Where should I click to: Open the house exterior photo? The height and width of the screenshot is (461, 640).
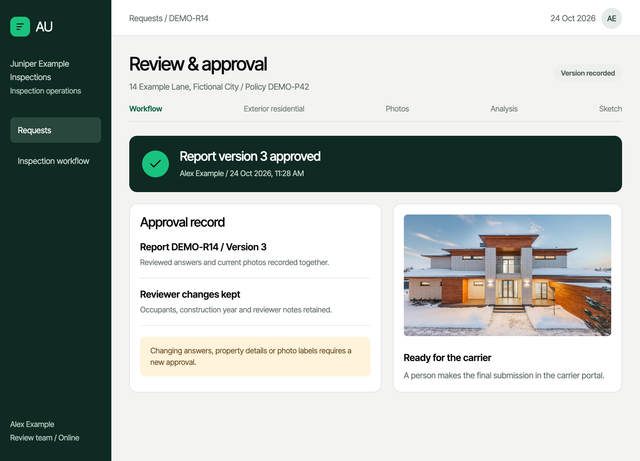507,275
